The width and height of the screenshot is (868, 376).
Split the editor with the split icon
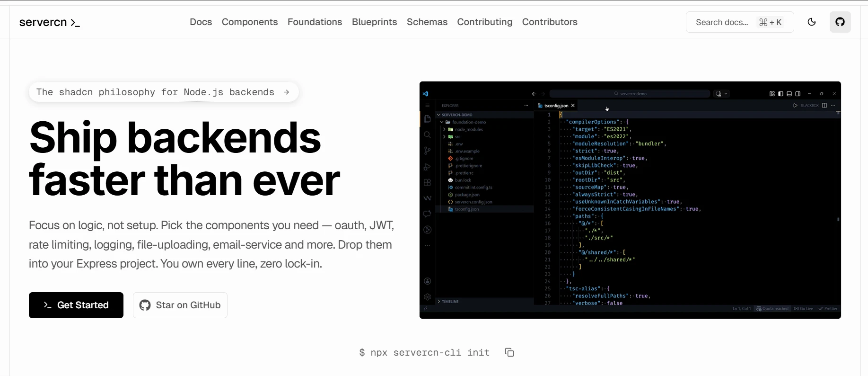click(x=824, y=106)
